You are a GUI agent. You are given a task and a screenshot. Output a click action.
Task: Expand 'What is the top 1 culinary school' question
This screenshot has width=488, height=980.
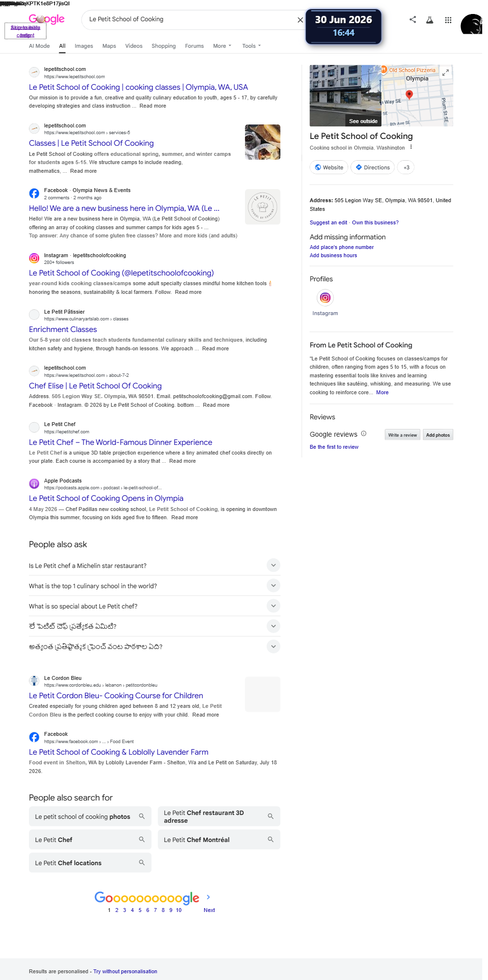pos(154,586)
